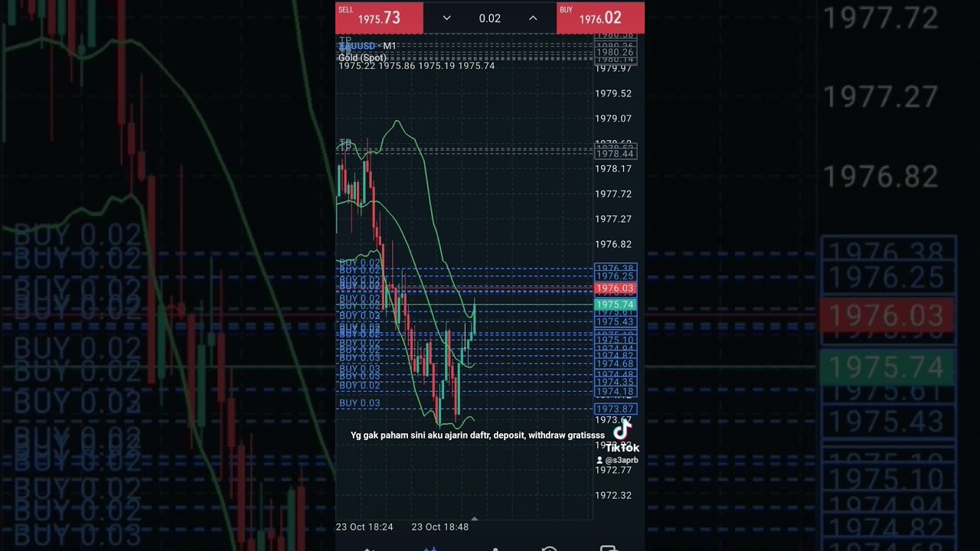Tap the small triangle marker on the time axis
The height and width of the screenshot is (551, 980).
(x=474, y=519)
